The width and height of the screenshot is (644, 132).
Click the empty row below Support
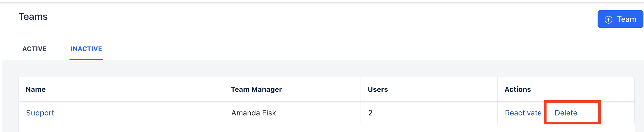327,128
